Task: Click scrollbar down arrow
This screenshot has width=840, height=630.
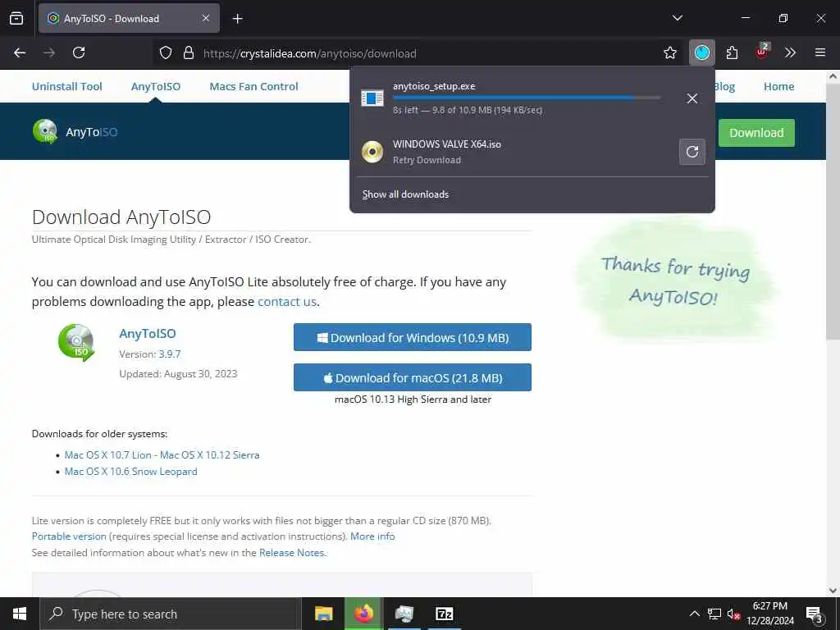Action: point(833,591)
